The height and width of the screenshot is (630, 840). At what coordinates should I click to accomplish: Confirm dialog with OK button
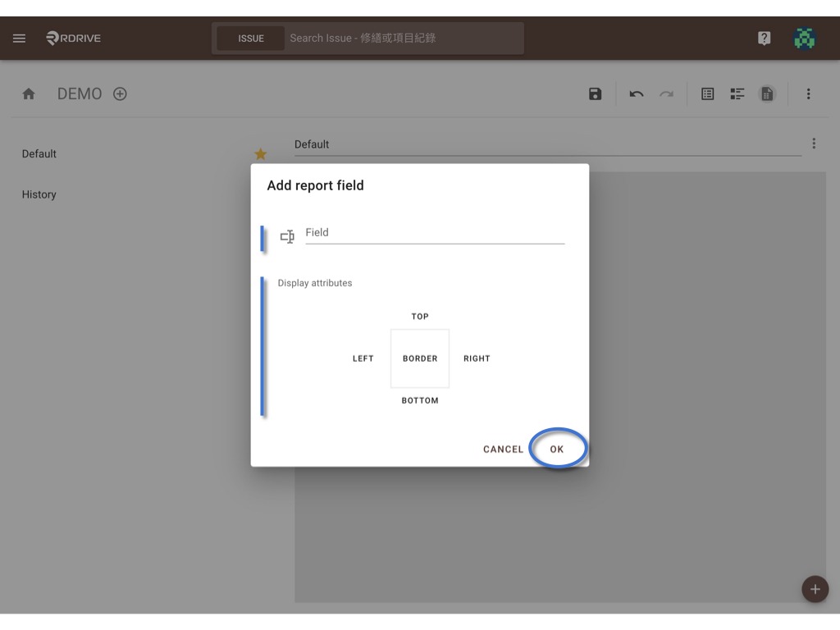pos(557,450)
